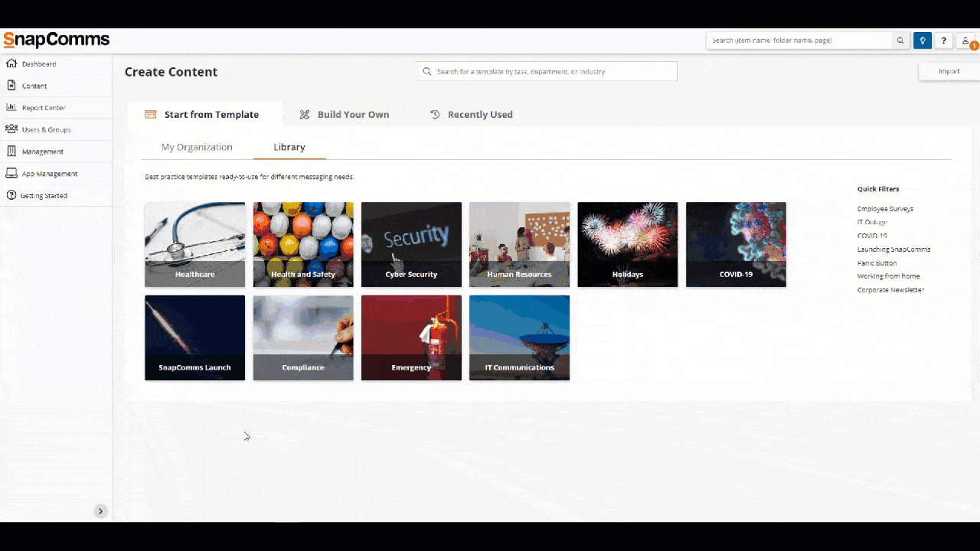The width and height of the screenshot is (980, 551).
Task: Open the blue lightbulb tips button
Action: coord(923,41)
